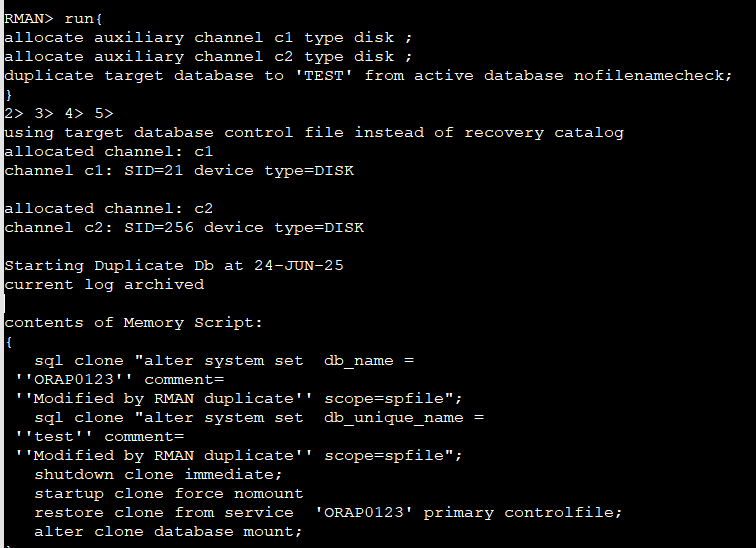Image resolution: width=756 pixels, height=548 pixels.
Task: Click the closing brace after duplicate command
Action: tap(9, 95)
